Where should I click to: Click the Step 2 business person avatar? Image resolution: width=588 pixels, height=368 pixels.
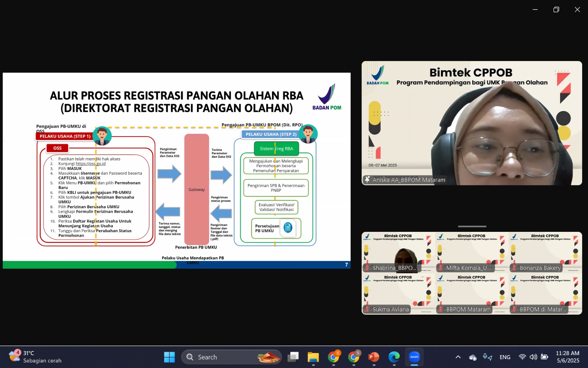click(x=308, y=134)
